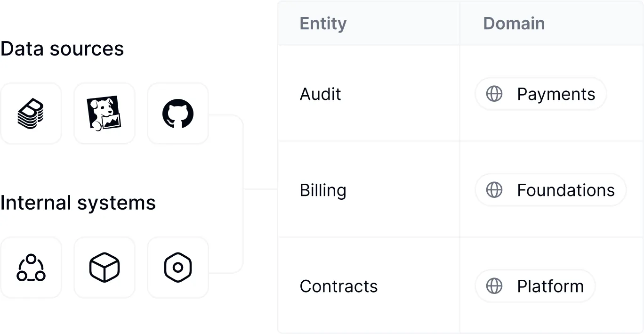Click the hexagon nut icon

(x=178, y=268)
